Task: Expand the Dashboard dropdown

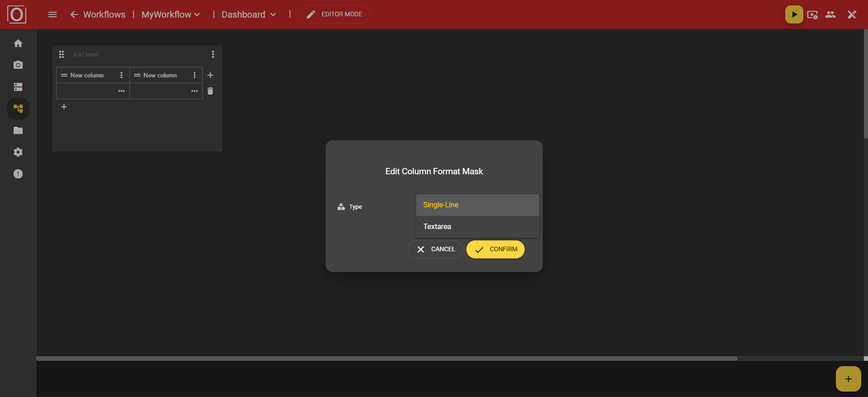Action: pos(249,14)
